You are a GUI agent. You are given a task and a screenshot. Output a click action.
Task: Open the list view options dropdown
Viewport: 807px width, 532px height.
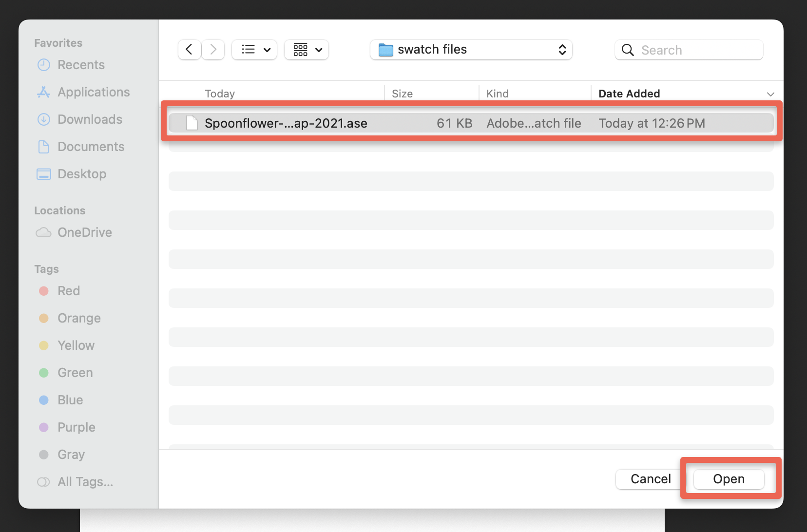point(254,50)
